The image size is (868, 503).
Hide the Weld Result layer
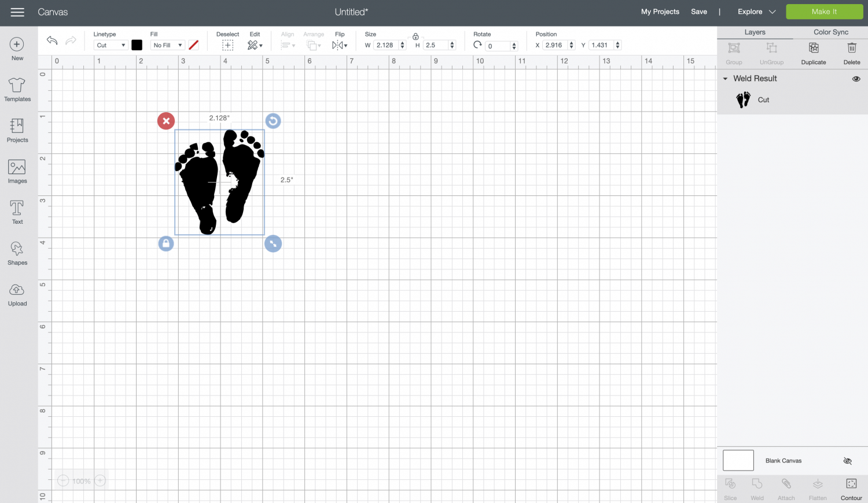[856, 79]
